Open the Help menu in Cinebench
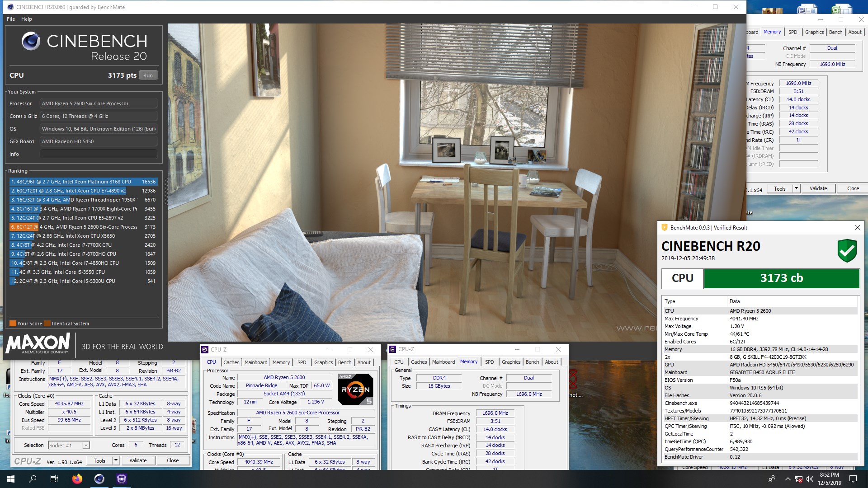This screenshot has width=868, height=488. [x=27, y=19]
